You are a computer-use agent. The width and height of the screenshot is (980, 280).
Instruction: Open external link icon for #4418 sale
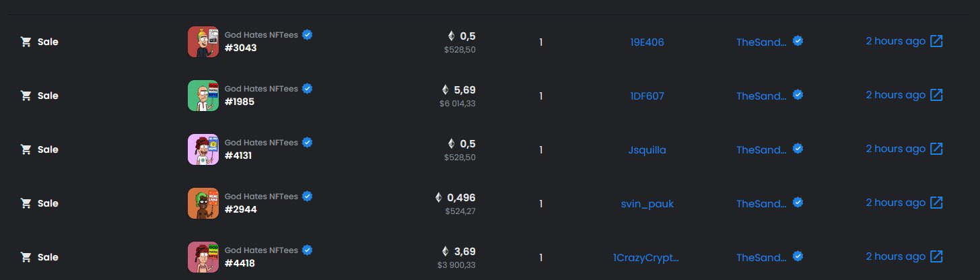pyautogui.click(x=936, y=256)
